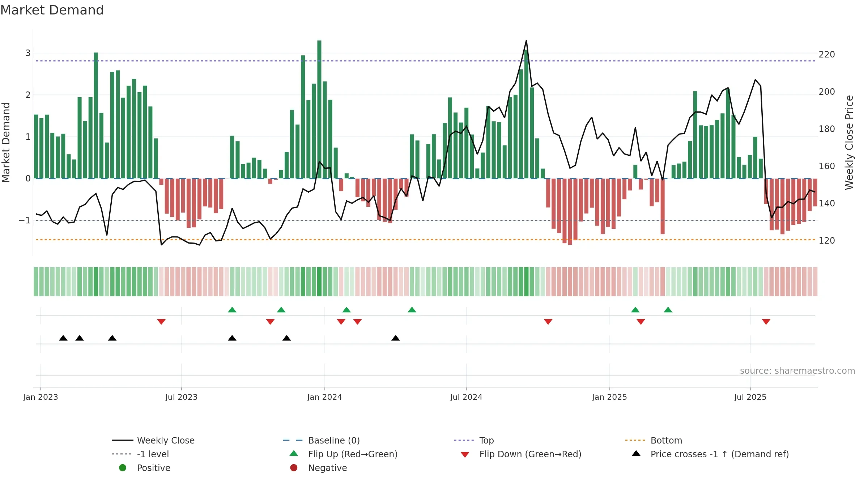The height and width of the screenshot is (488, 868).
Task: Click the Jul 2025 x-axis label
Action: coord(750,397)
